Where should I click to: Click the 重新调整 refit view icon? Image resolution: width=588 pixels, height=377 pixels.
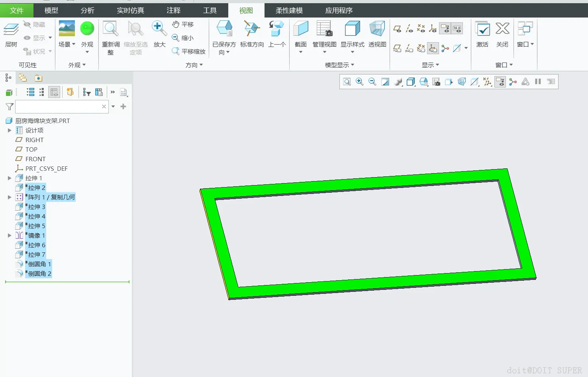(111, 29)
